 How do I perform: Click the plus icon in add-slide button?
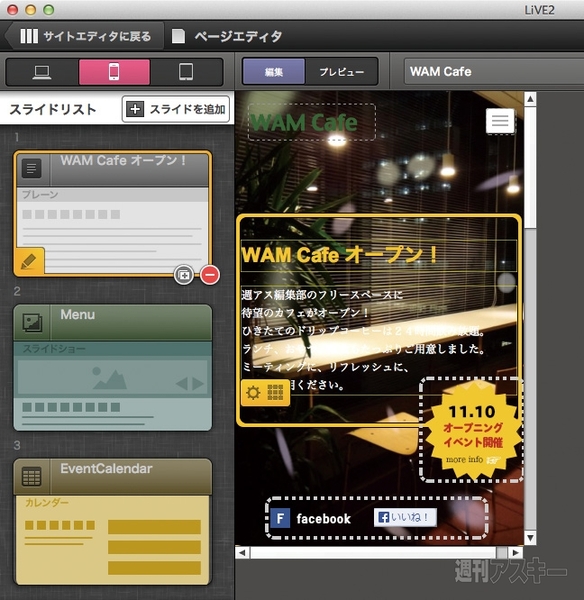pyautogui.click(x=135, y=109)
